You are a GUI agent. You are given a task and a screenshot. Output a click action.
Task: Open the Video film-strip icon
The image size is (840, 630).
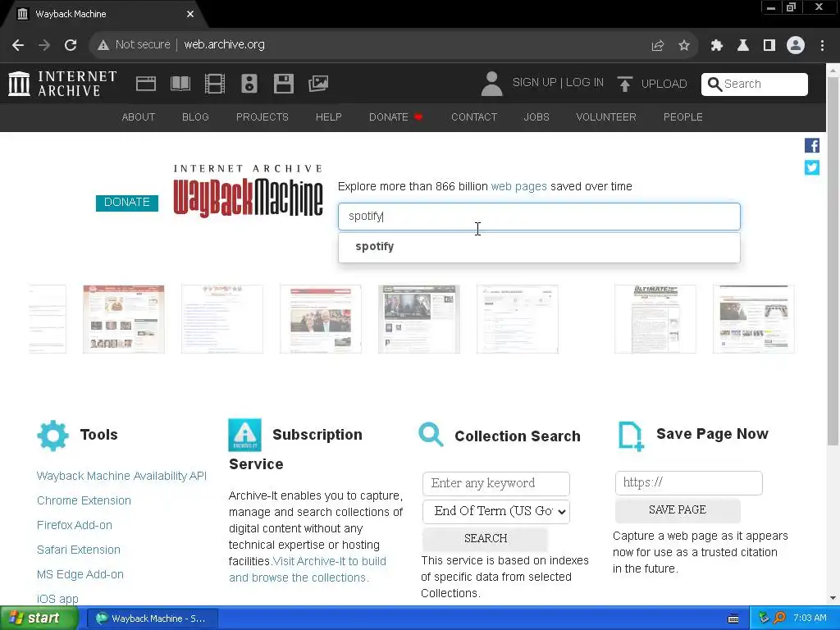(215, 84)
